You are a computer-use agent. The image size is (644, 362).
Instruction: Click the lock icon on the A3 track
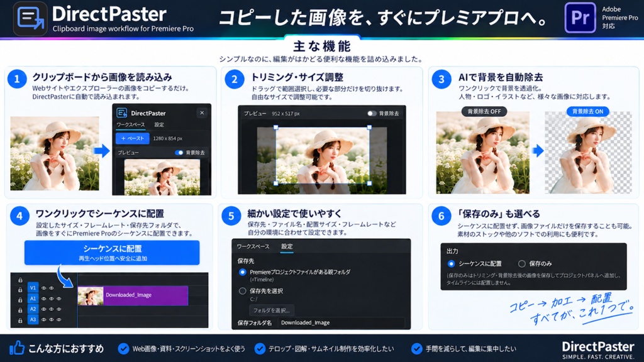20,321
